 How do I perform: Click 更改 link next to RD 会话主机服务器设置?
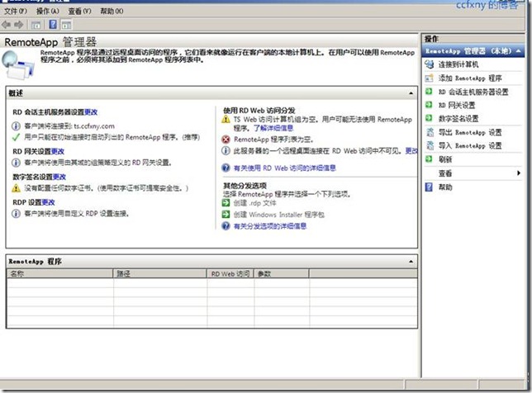pos(91,112)
